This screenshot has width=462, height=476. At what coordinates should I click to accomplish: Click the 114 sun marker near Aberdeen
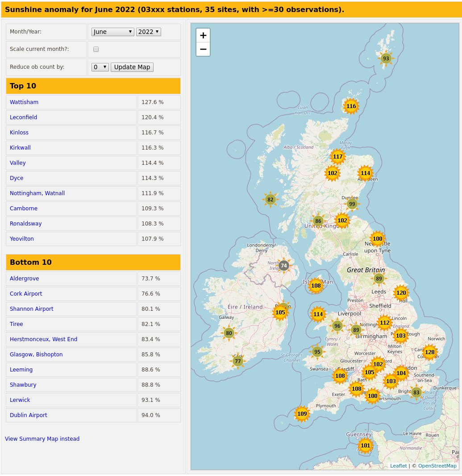click(x=365, y=173)
